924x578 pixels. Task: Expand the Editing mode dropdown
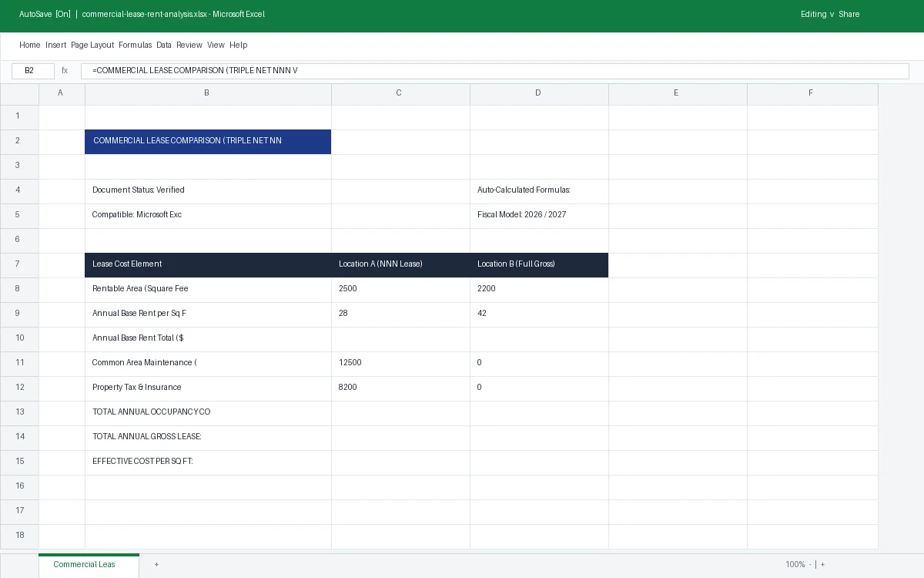[818, 15]
